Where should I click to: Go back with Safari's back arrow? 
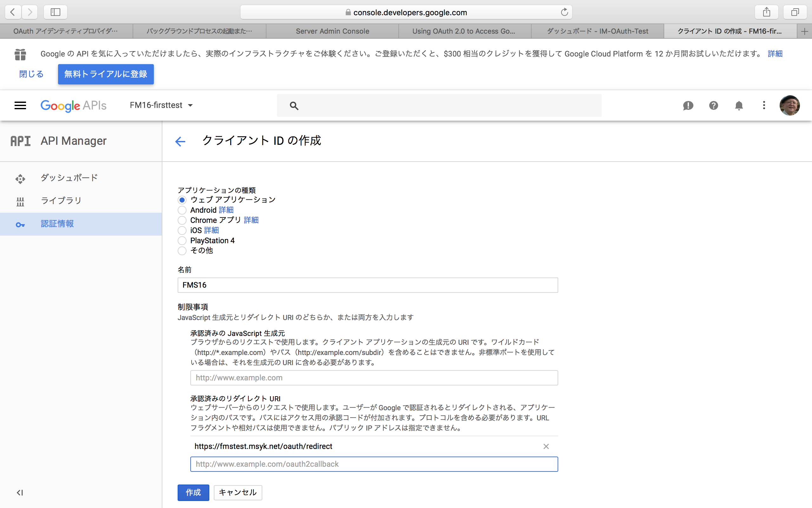[x=13, y=12]
